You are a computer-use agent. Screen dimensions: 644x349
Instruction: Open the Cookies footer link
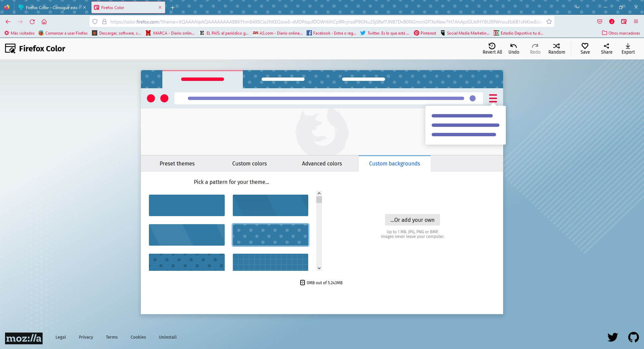coord(138,337)
